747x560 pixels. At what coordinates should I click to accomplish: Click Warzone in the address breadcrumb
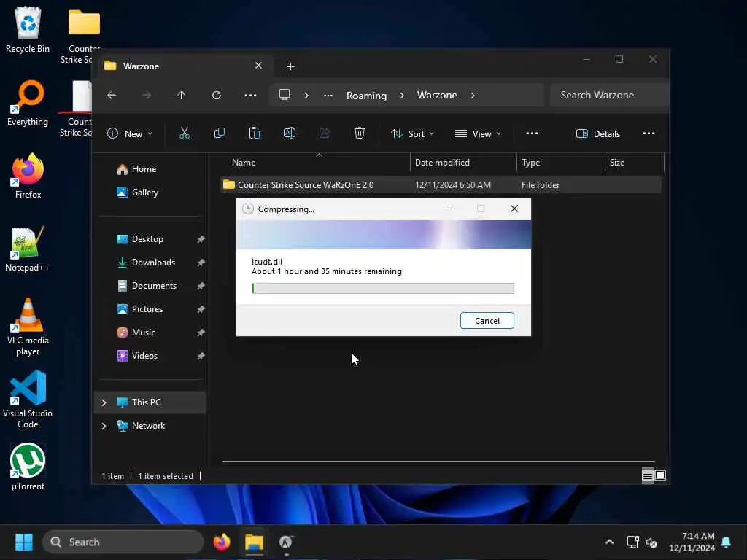(437, 96)
